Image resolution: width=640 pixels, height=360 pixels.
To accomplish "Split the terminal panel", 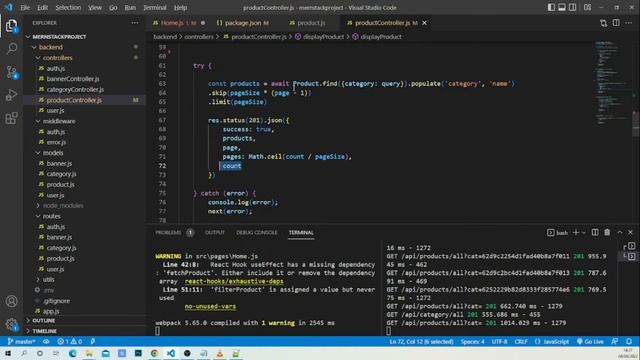I will point(595,232).
